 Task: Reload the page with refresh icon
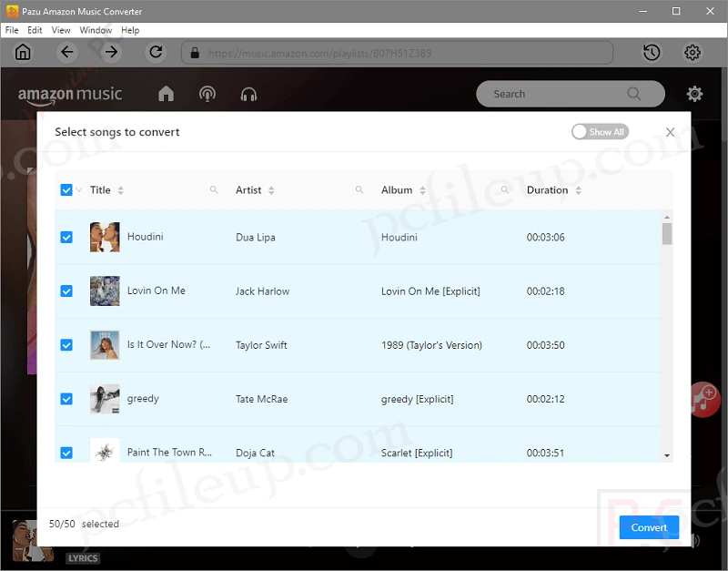[x=156, y=53]
